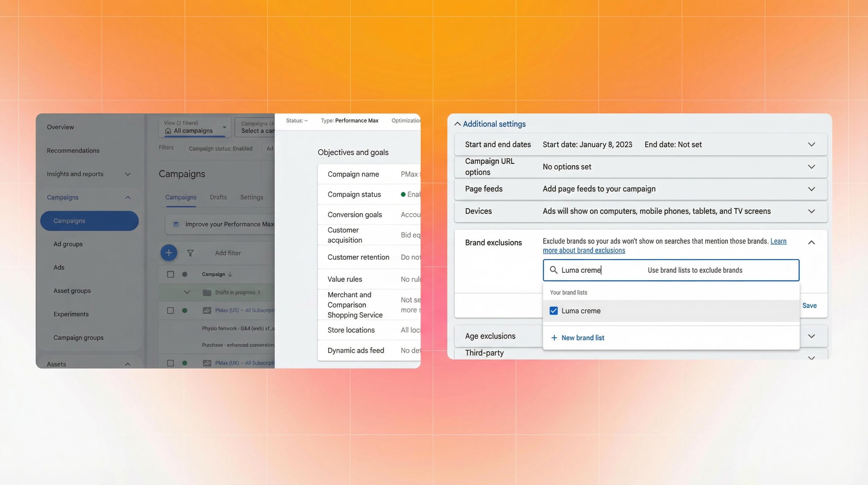Uncheck the Luma creme brand list
This screenshot has height=485, width=868.
tap(553, 311)
